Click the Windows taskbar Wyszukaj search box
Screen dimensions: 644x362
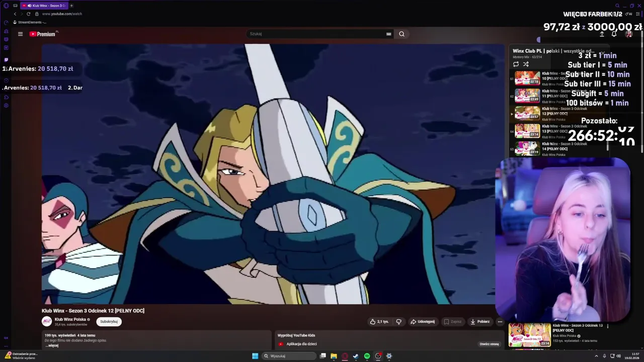pos(289,356)
